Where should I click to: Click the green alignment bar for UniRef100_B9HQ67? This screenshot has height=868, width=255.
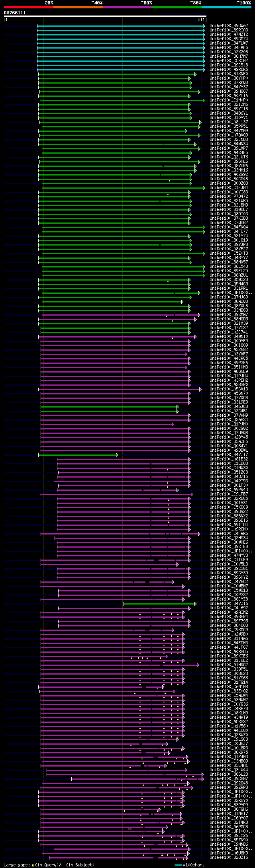[120, 92]
